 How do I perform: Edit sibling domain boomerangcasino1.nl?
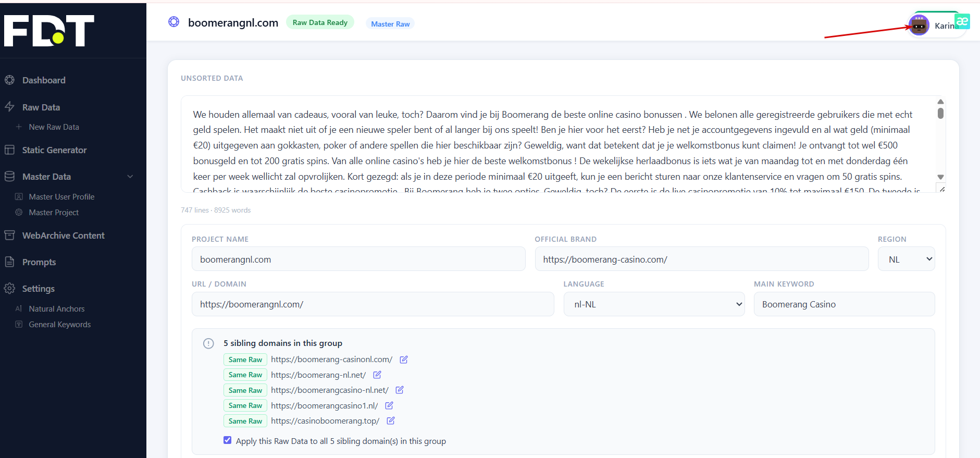(x=389, y=405)
